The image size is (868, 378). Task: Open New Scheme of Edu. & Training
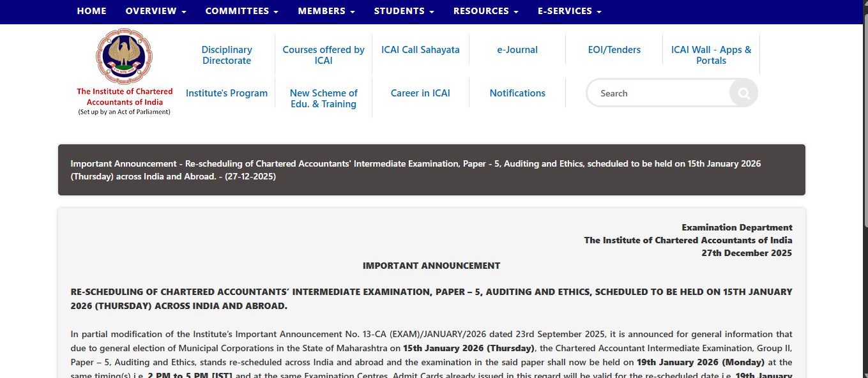(x=323, y=98)
